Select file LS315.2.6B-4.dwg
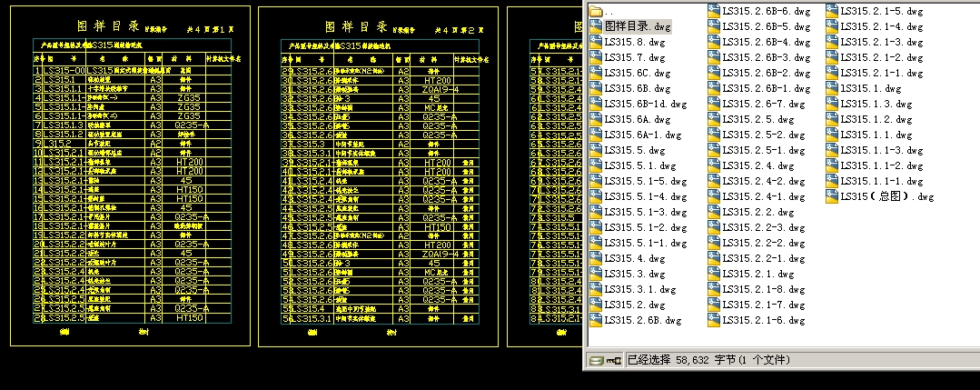Image resolution: width=980 pixels, height=390 pixels. click(x=759, y=42)
